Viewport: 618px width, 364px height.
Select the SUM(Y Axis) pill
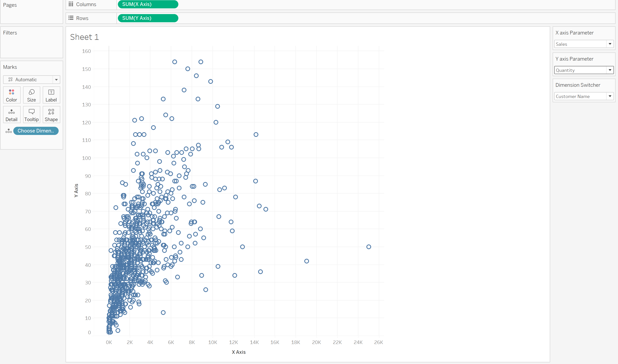148,18
